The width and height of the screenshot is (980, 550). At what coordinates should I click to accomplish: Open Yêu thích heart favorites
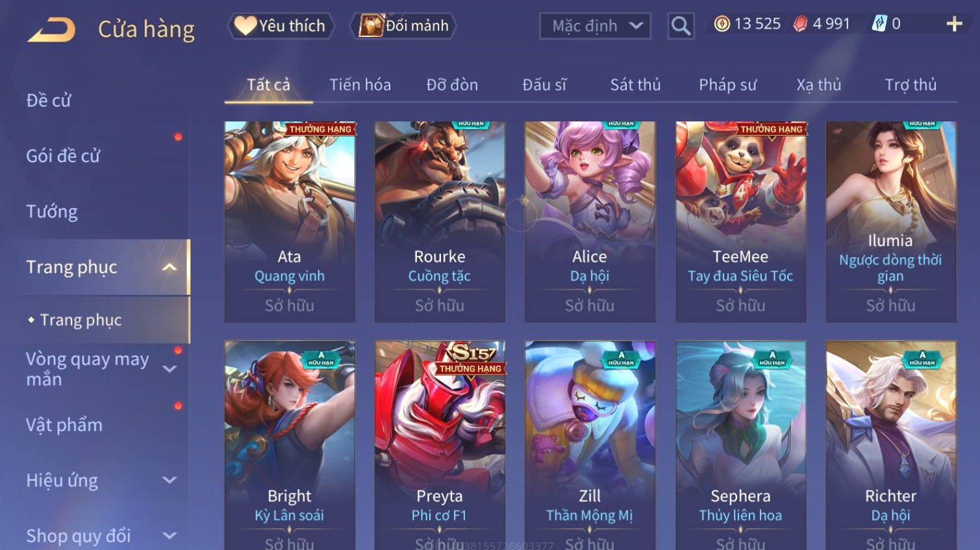click(x=281, y=26)
